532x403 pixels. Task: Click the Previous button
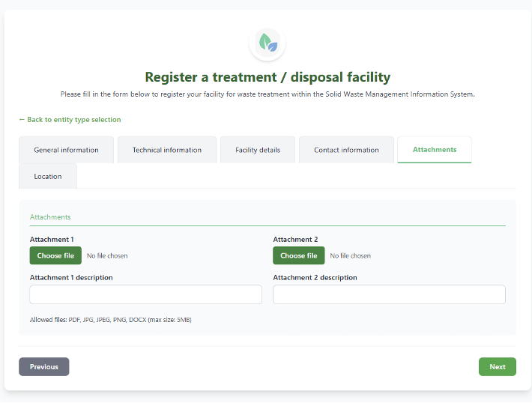pos(44,367)
